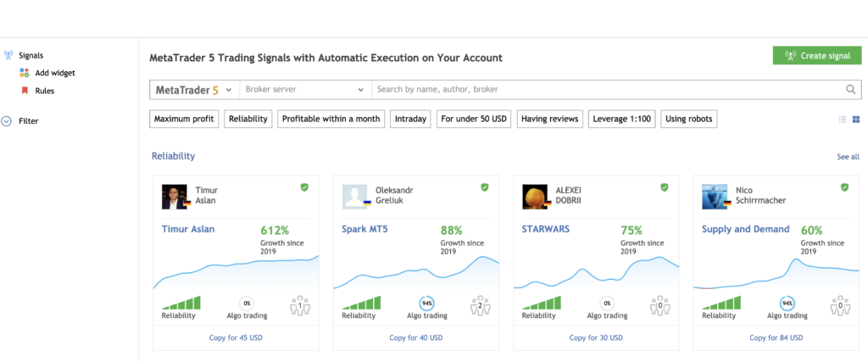
Task: Click verified shield on Spark MT5 card
Action: (x=484, y=187)
